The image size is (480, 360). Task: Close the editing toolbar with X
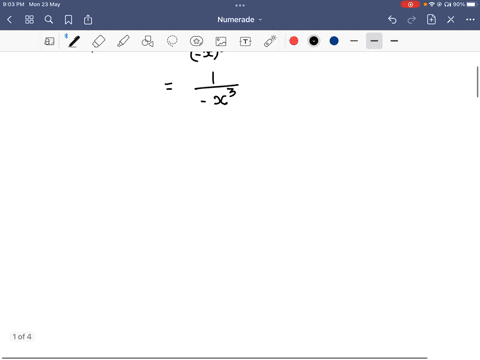tap(451, 20)
